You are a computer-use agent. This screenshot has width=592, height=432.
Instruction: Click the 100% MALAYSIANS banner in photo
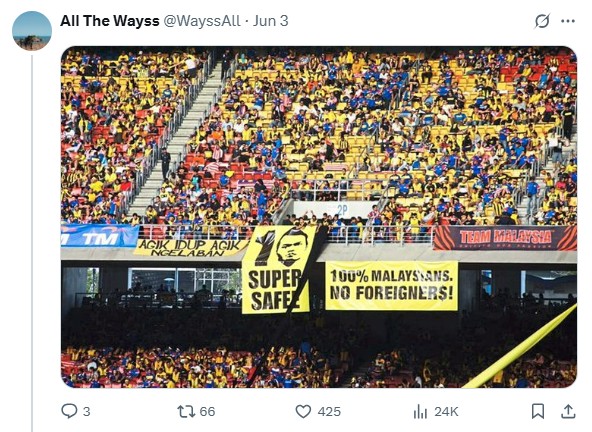[392, 285]
